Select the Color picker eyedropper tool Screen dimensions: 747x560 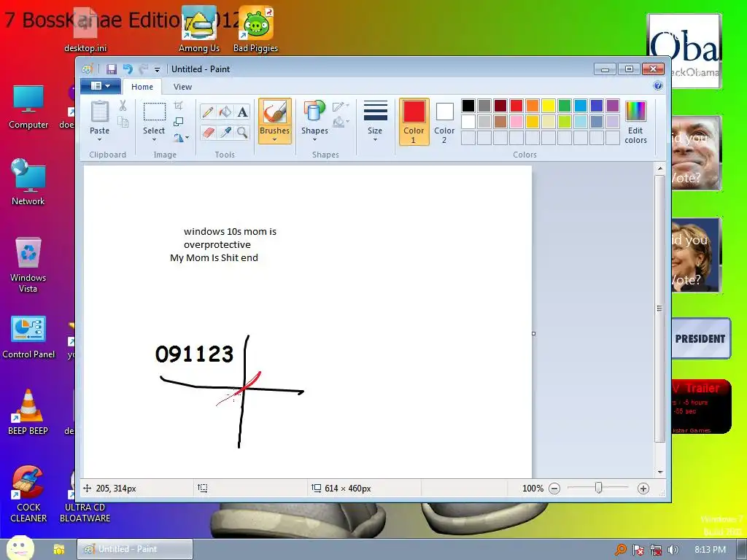pos(225,132)
